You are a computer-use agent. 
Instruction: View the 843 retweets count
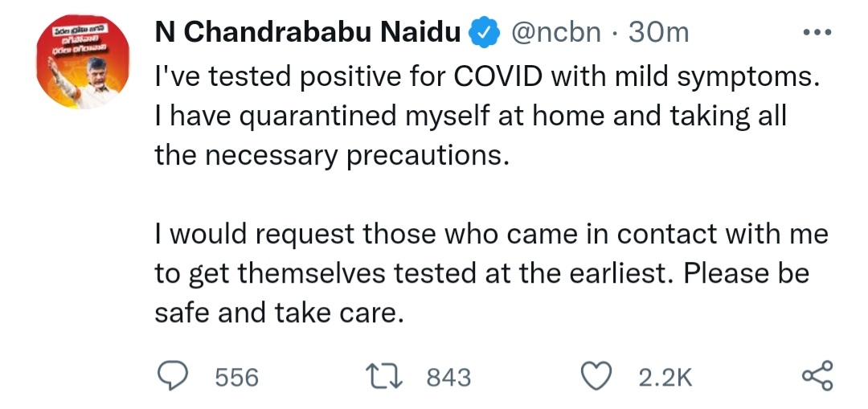click(448, 377)
